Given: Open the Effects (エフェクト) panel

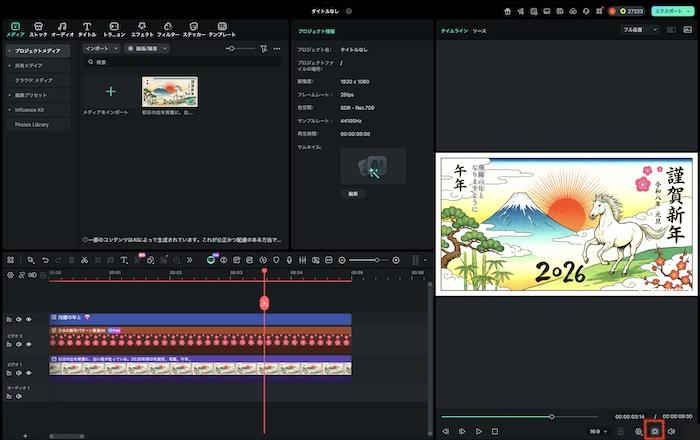Looking at the screenshot, I should click(142, 28).
